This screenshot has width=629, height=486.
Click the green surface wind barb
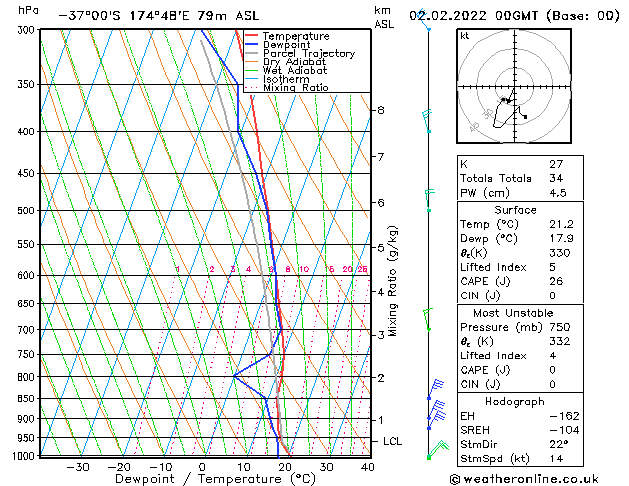pyautogui.click(x=438, y=449)
